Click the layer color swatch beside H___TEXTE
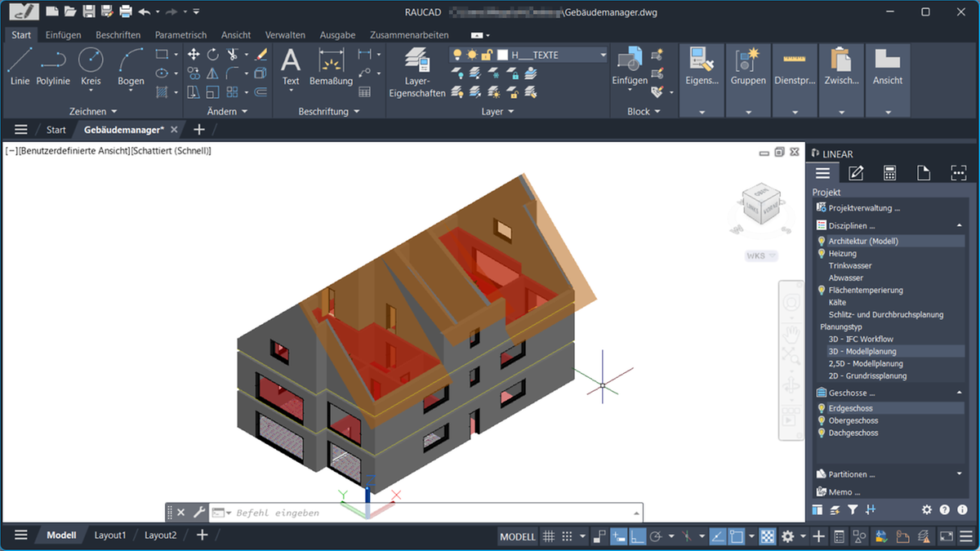The width and height of the screenshot is (980, 551). 503,55
